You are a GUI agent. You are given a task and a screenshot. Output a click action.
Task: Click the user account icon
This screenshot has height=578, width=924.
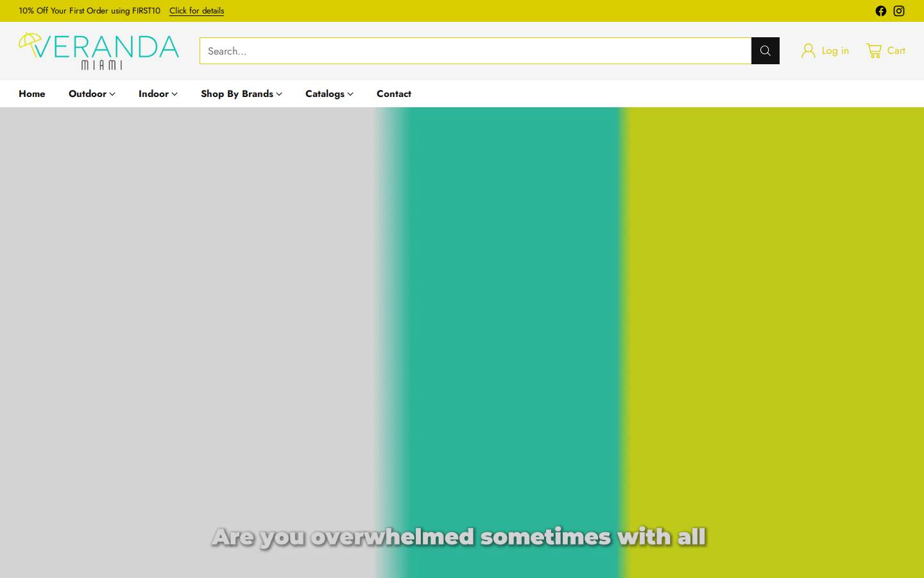(x=809, y=51)
